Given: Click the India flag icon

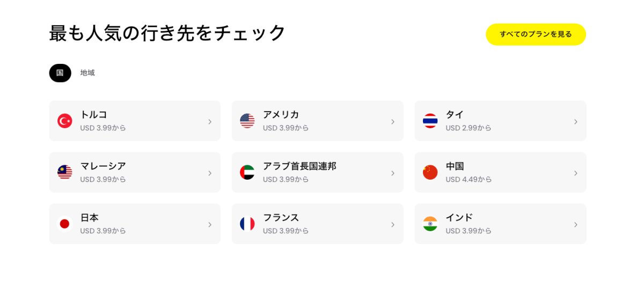Looking at the screenshot, I should 430,224.
